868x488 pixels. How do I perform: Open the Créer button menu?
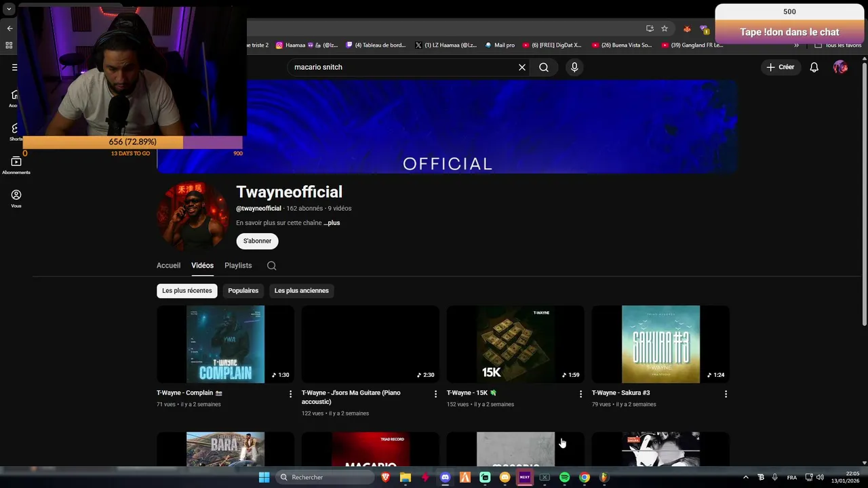click(780, 67)
